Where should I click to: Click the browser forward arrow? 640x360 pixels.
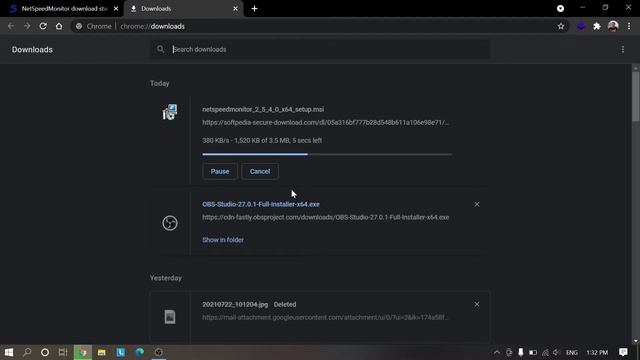[x=27, y=26]
